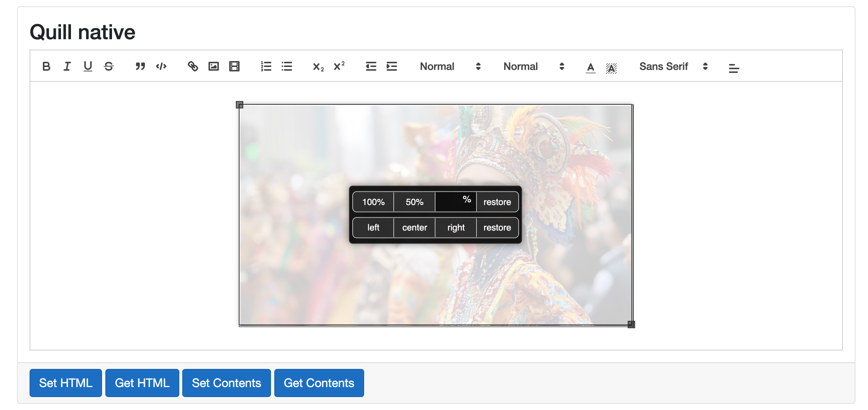Click the unordered list icon

point(287,66)
